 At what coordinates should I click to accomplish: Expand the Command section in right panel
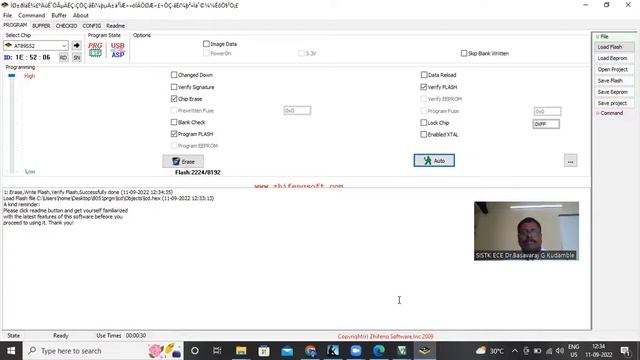[598, 113]
